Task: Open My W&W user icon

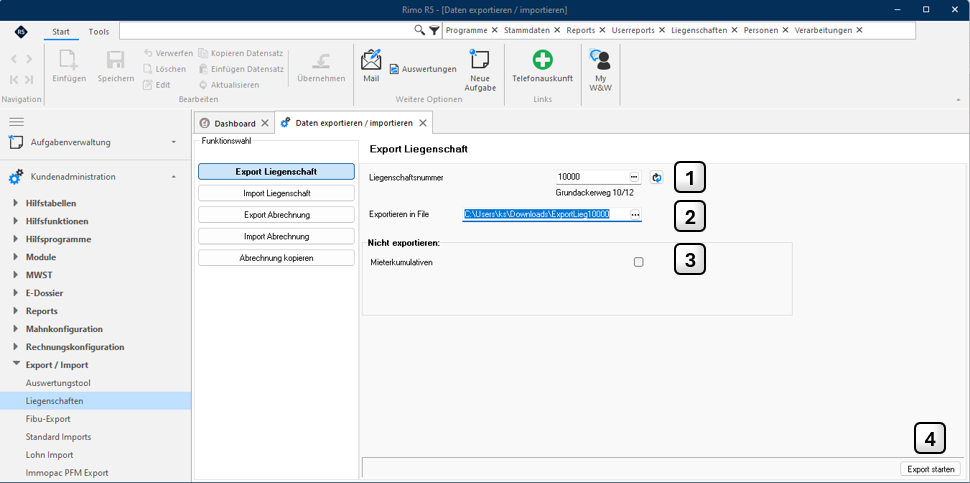Action: click(600, 59)
